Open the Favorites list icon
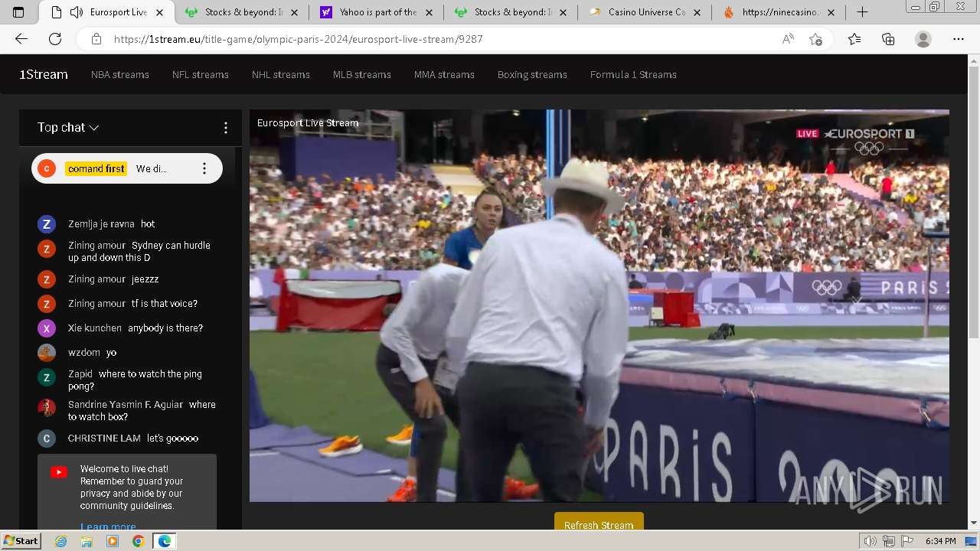980x551 pixels. [x=854, y=39]
